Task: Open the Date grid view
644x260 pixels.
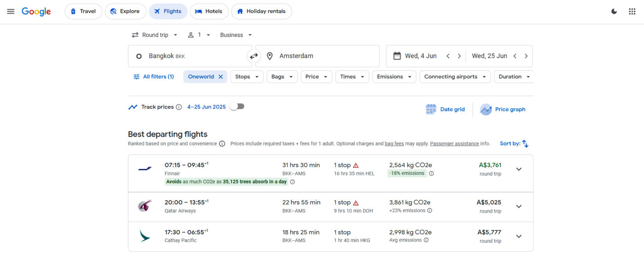Action: [445, 110]
